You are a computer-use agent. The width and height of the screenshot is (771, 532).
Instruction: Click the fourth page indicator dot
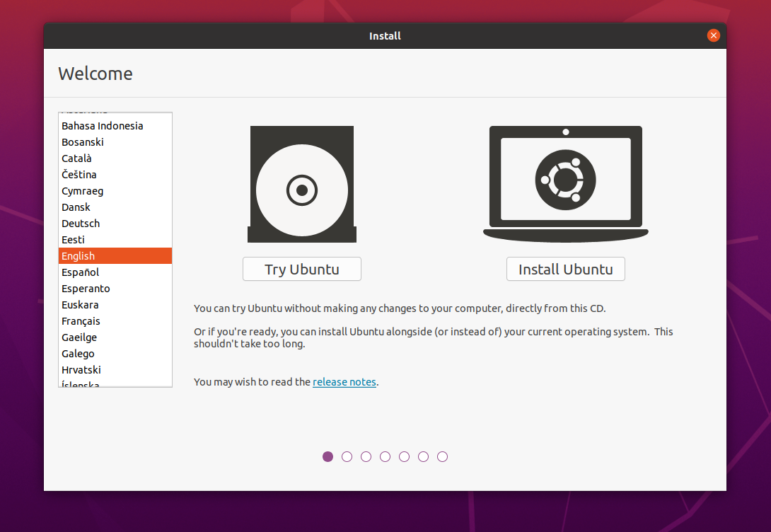tap(385, 456)
